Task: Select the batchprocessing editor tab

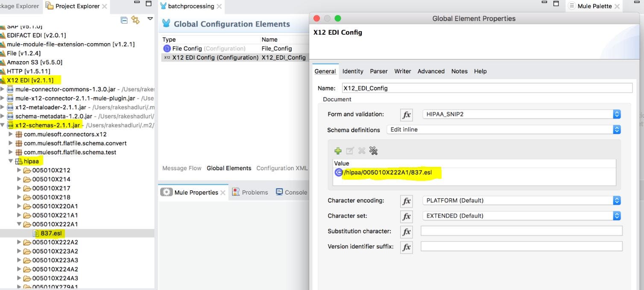Action: 191,6
